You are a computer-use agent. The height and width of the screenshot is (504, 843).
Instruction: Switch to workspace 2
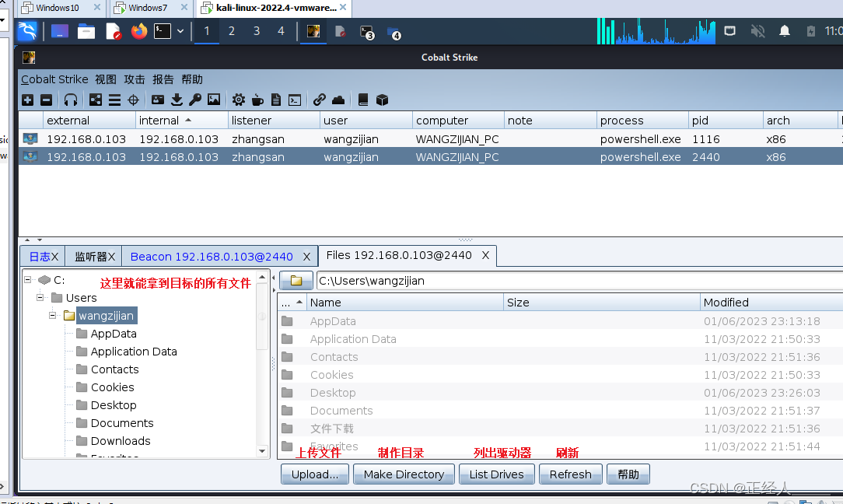(x=232, y=31)
